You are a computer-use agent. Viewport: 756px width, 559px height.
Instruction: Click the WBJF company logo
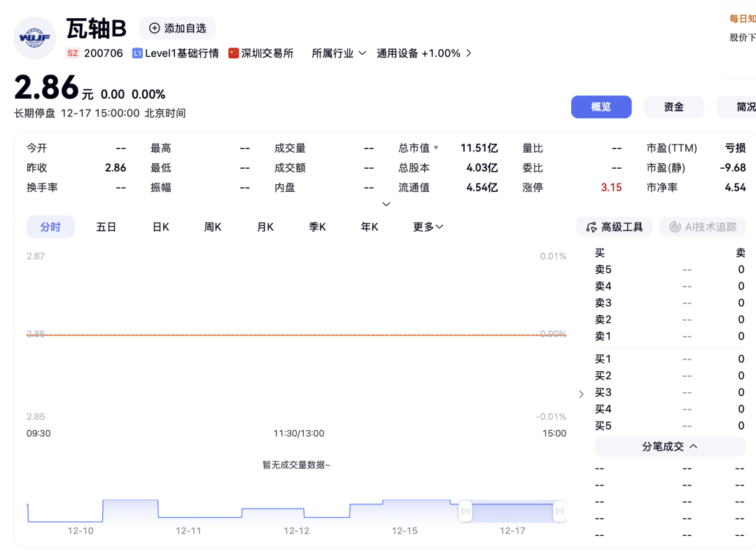[x=35, y=38]
